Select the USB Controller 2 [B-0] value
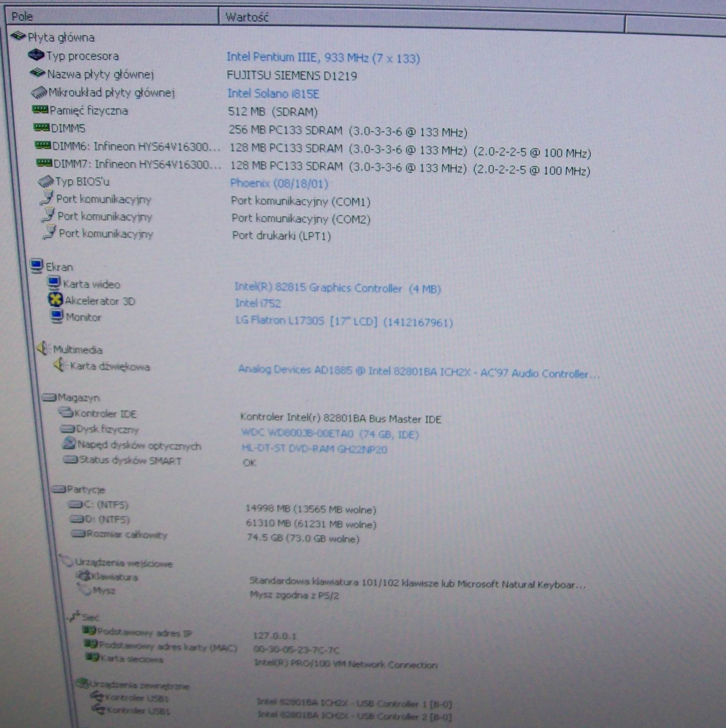The width and height of the screenshot is (726, 728). (355, 715)
